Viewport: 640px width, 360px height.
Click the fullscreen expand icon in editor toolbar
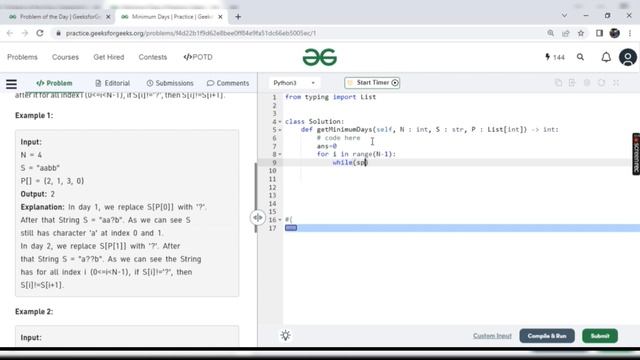click(616, 83)
